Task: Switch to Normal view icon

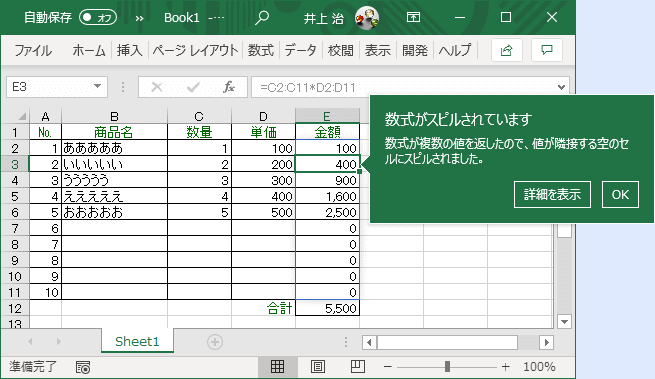Action: [x=277, y=367]
